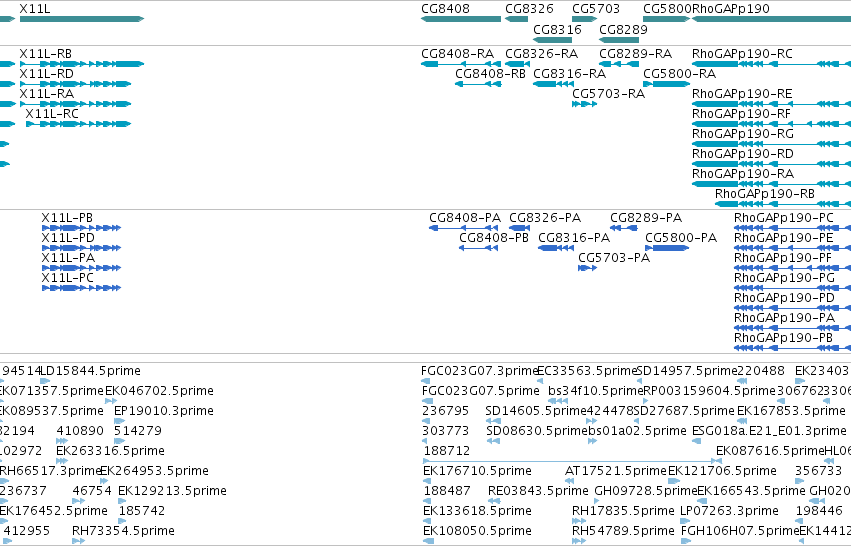851x546 pixels.
Task: Click protein RhoGAPp190-PC
Action: 792,228
